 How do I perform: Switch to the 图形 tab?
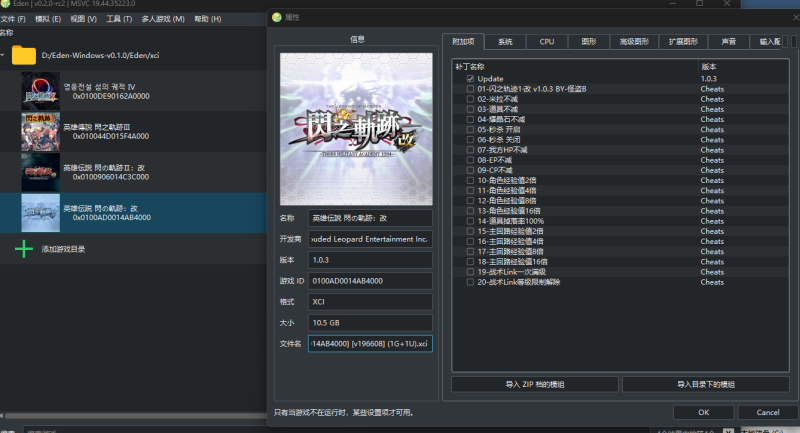[589, 42]
